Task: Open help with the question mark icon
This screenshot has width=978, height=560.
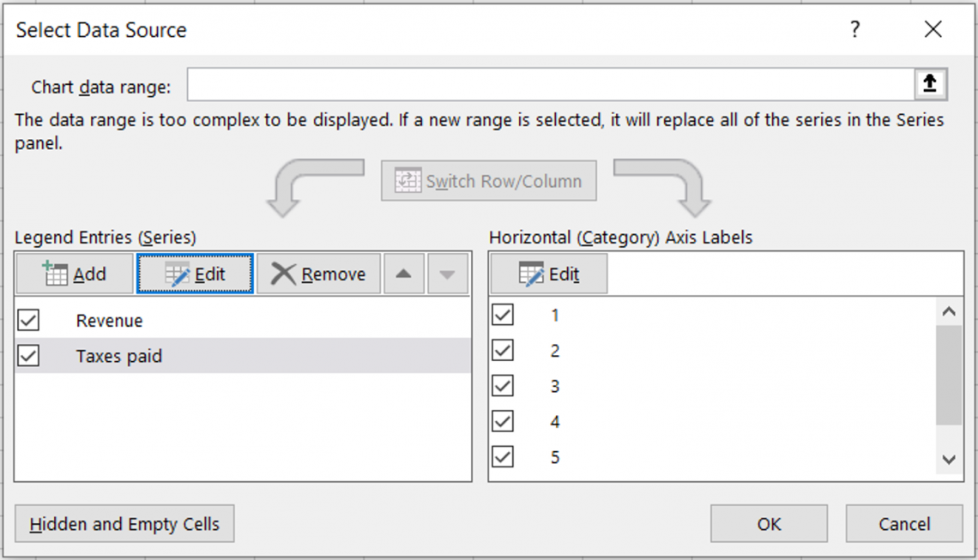Action: pos(855,28)
